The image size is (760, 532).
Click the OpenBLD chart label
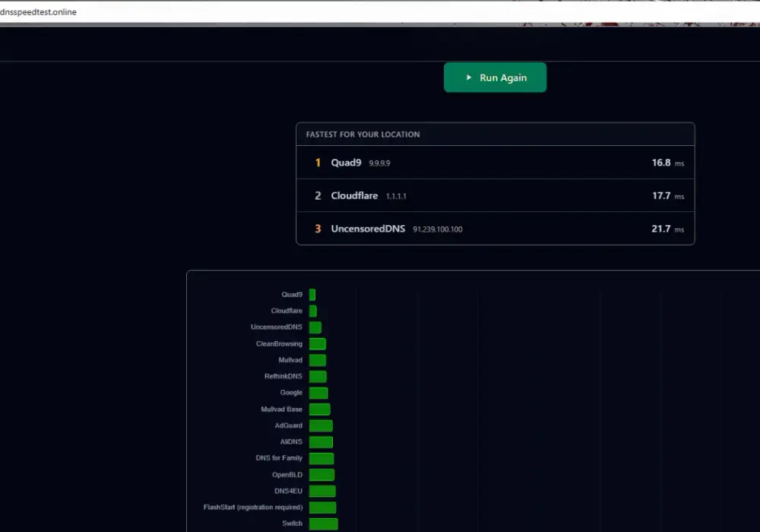pos(287,475)
